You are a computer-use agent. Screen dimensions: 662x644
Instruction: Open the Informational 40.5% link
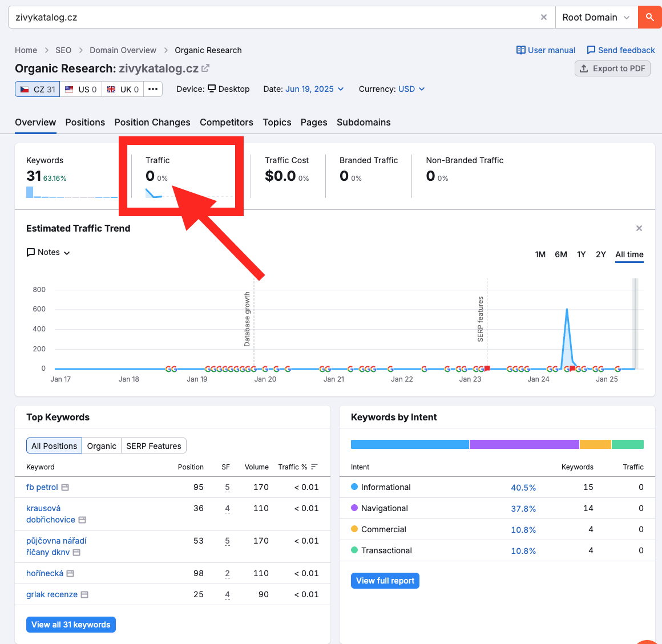coord(523,488)
